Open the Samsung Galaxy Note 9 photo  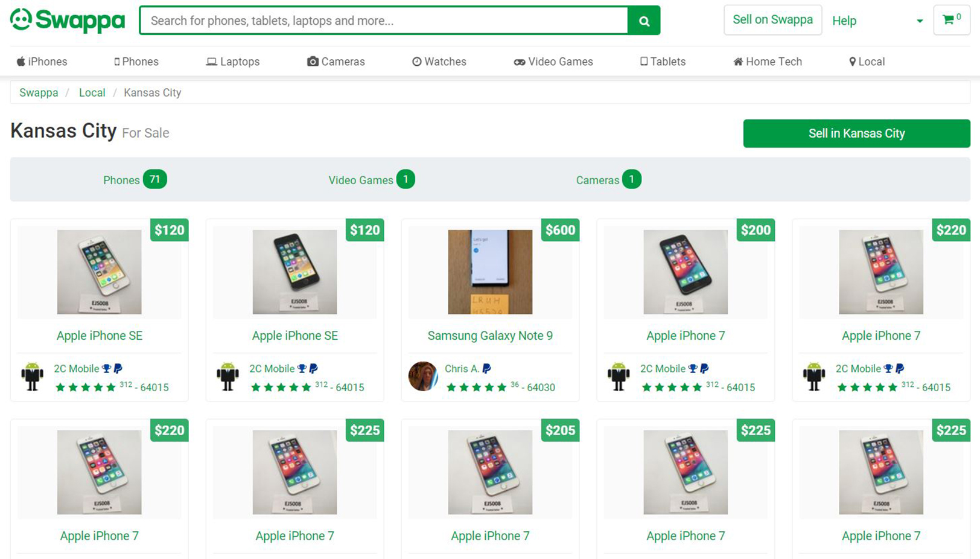[490, 272]
